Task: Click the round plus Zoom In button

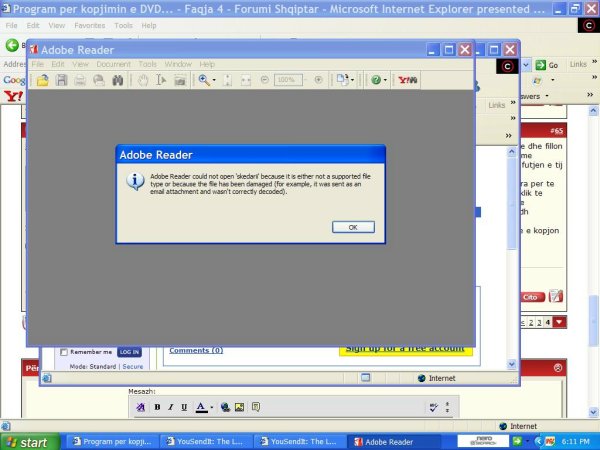Action: click(x=318, y=80)
